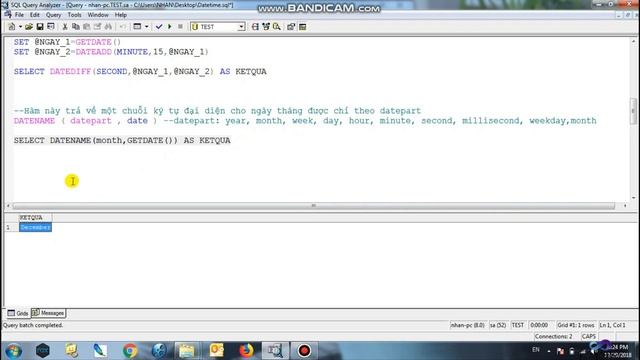Click the GETDATE function in the first line

coord(93,42)
